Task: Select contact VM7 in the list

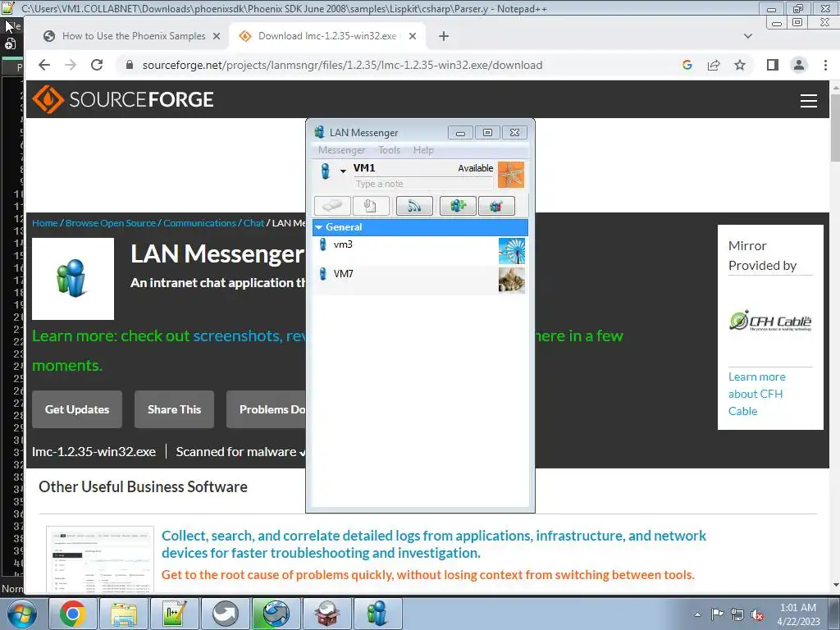Action: 420,281
